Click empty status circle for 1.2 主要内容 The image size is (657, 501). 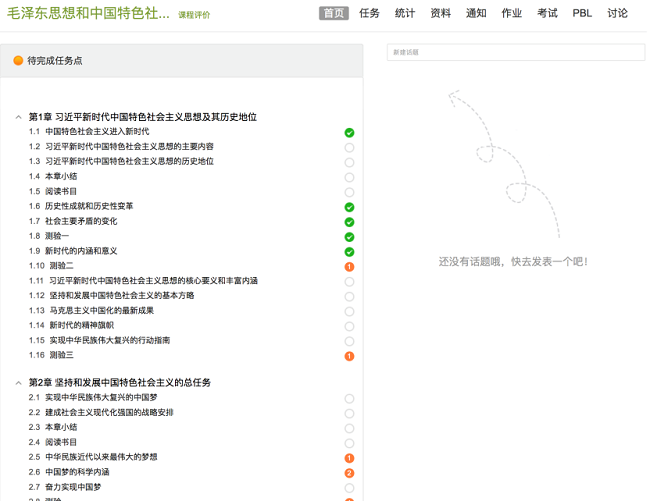(x=349, y=147)
